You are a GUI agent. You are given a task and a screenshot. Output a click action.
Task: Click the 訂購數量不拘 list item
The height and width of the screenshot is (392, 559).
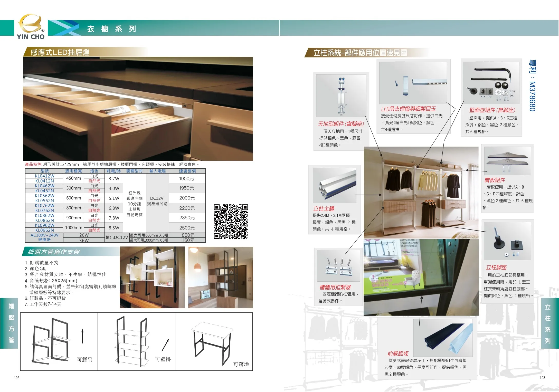click(42, 263)
